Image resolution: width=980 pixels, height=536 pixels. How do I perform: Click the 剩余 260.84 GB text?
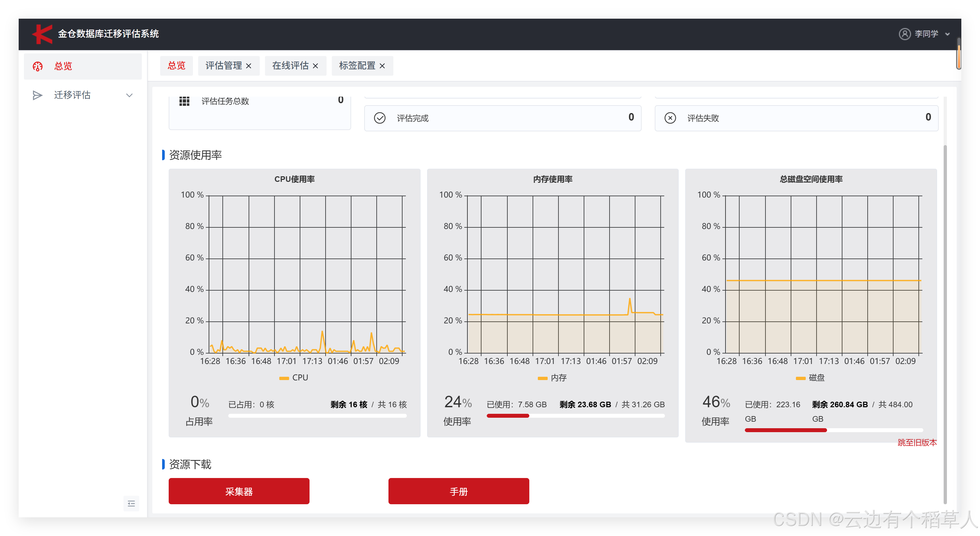coord(840,404)
